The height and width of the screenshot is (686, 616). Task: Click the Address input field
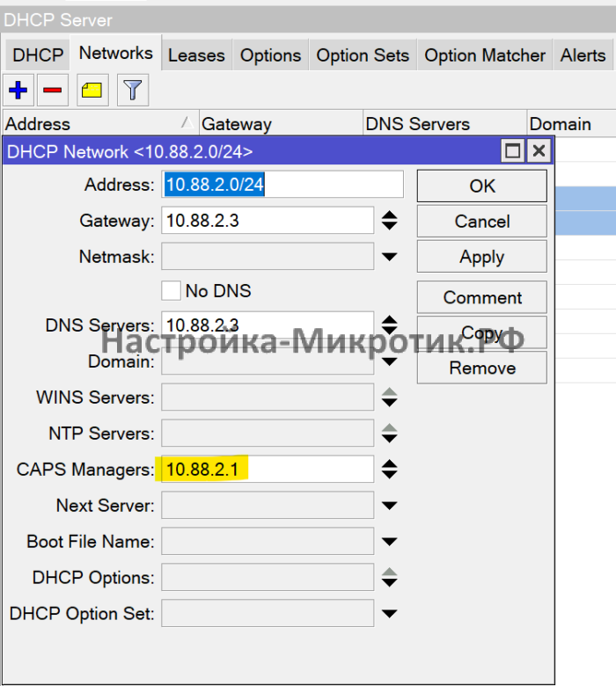pyautogui.click(x=282, y=184)
